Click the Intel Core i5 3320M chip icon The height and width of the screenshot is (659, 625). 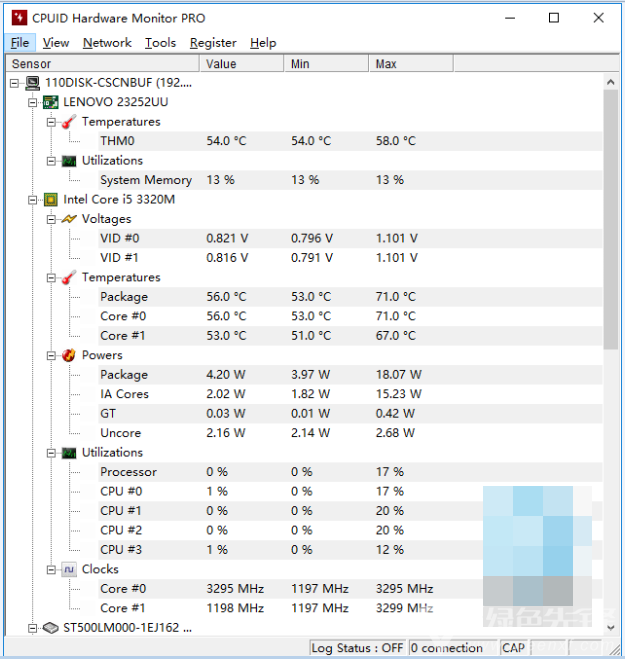51,199
